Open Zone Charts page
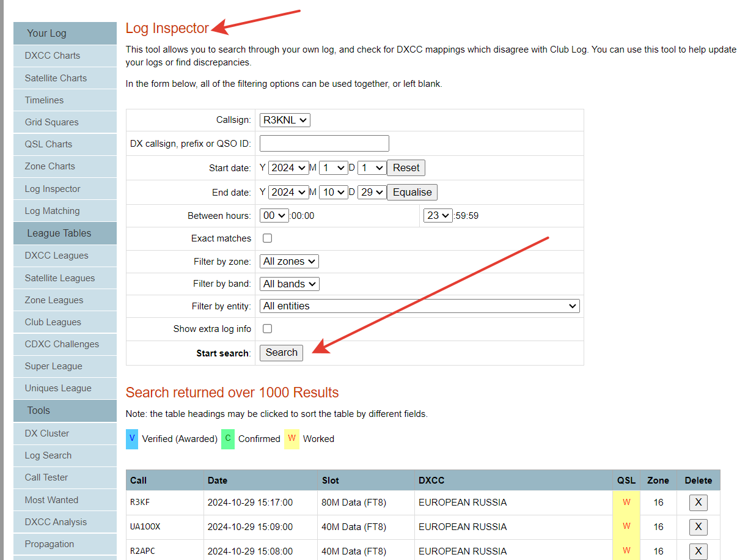 pyautogui.click(x=65, y=166)
